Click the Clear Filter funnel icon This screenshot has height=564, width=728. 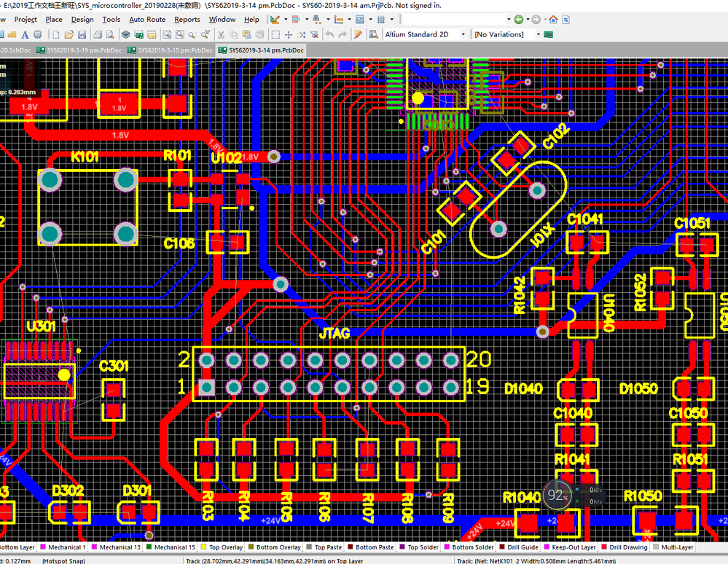click(x=314, y=34)
